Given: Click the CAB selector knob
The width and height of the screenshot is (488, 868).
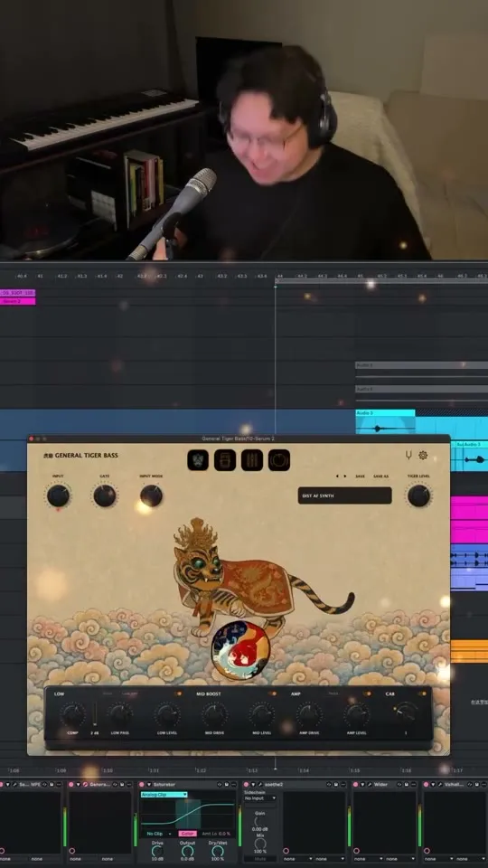Looking at the screenshot, I should coord(406,713).
